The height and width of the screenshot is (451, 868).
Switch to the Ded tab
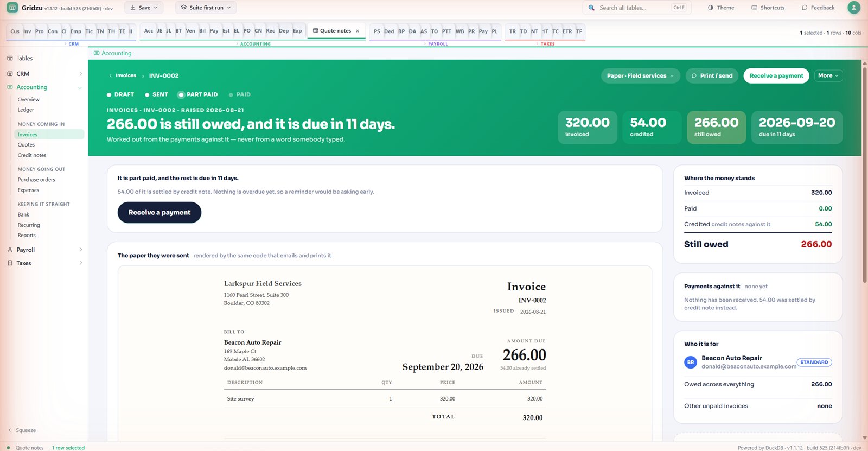[x=389, y=31]
